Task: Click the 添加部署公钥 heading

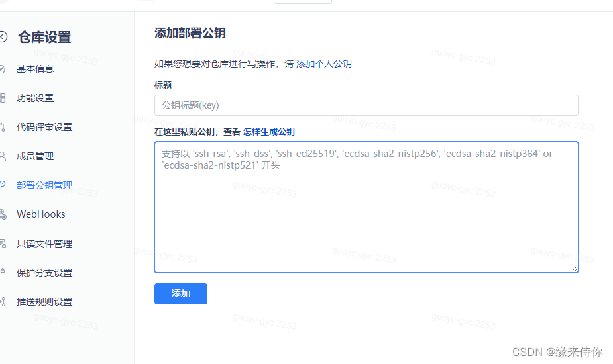Action: (x=190, y=33)
